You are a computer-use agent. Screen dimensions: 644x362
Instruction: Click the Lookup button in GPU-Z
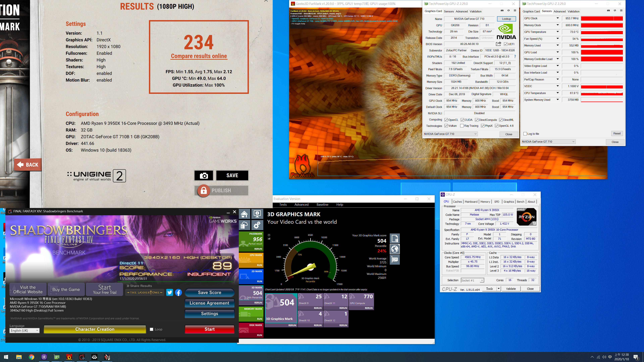(x=506, y=19)
